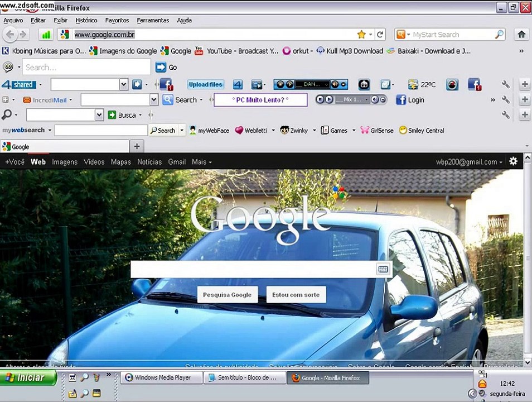The image size is (532, 402).
Task: Show more bookmarks with the chevron
Action: point(521,51)
